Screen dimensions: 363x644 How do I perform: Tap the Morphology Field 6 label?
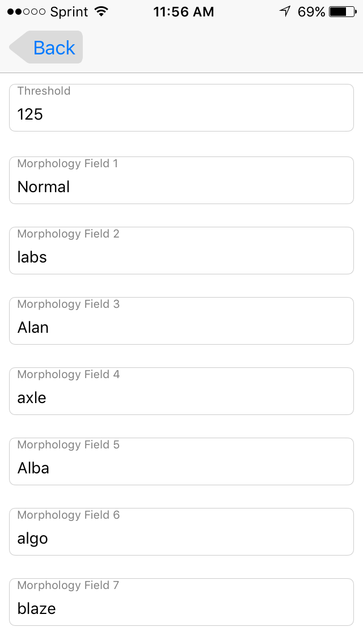pos(69,515)
